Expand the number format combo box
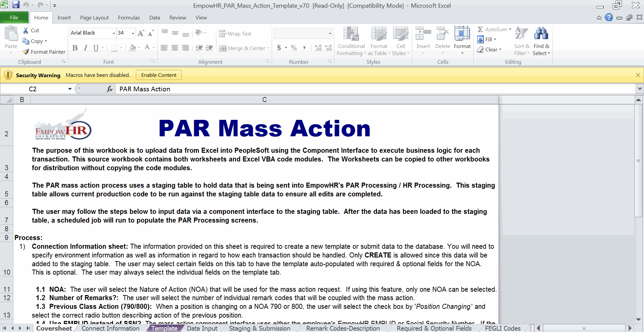This screenshot has width=644, height=332. 330,33
